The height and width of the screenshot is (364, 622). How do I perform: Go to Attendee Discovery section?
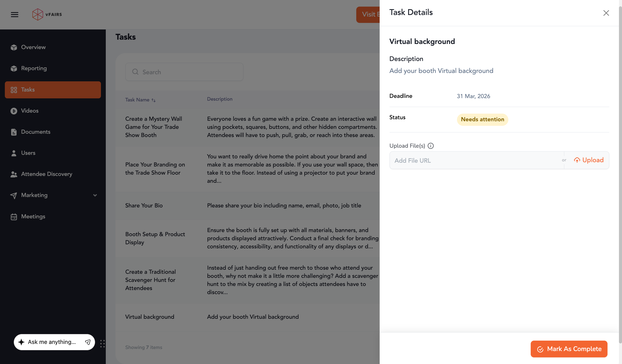[47, 174]
